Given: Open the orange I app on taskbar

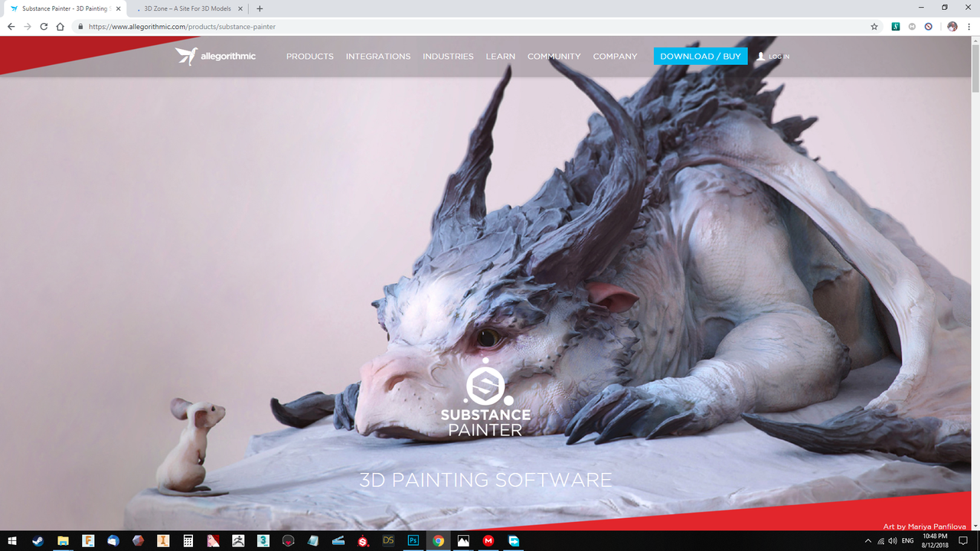Looking at the screenshot, I should 163,540.
